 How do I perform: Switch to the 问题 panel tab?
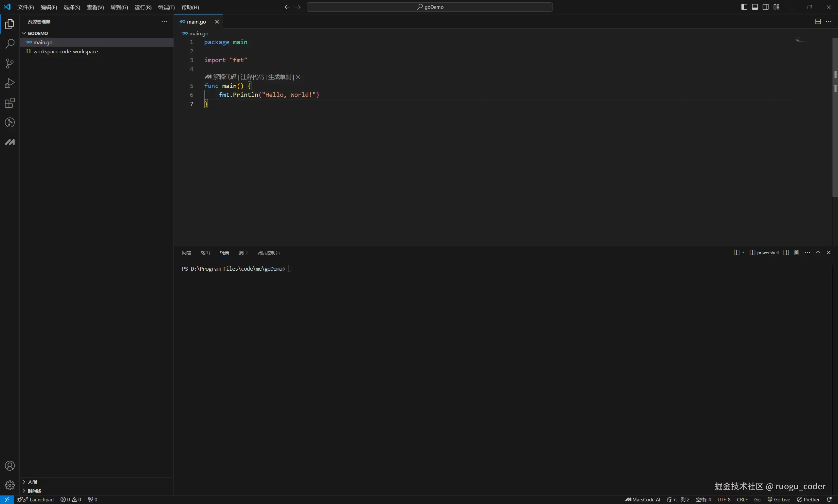click(x=187, y=253)
